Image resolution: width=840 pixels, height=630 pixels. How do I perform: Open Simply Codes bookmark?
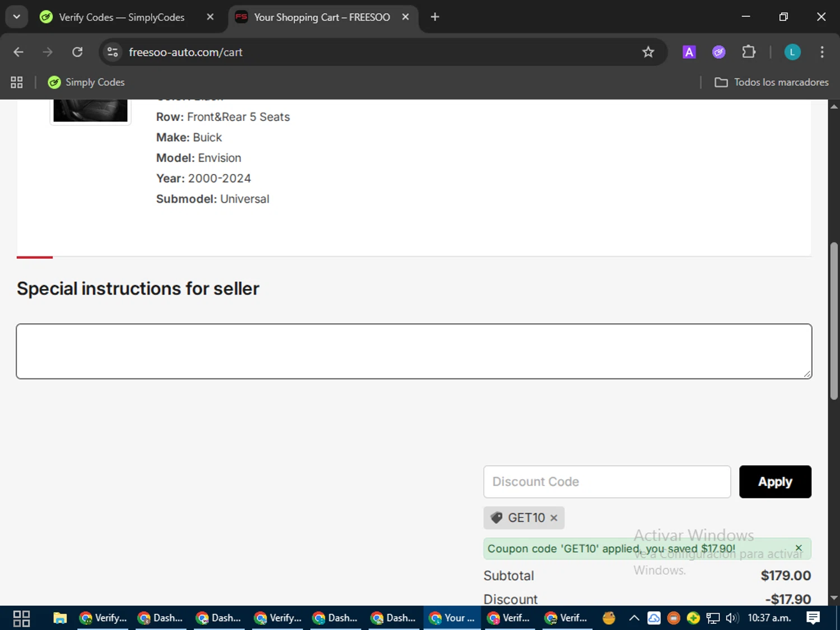point(86,82)
